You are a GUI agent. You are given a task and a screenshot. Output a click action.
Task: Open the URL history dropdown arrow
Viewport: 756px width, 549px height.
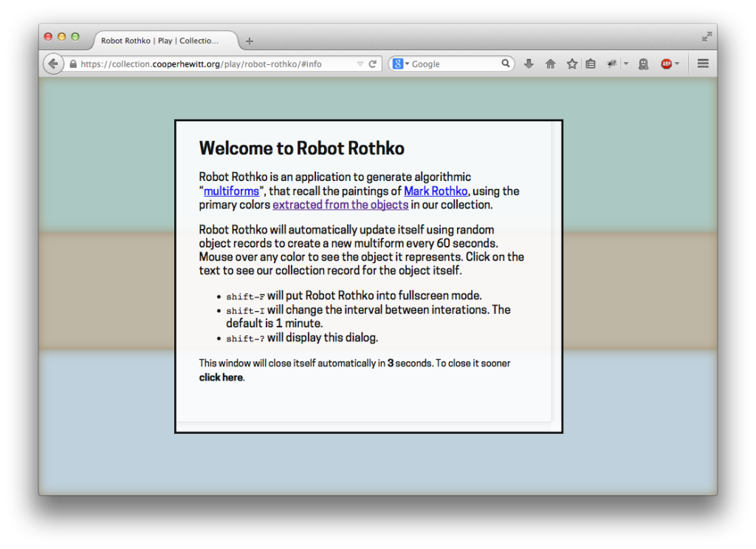360,64
